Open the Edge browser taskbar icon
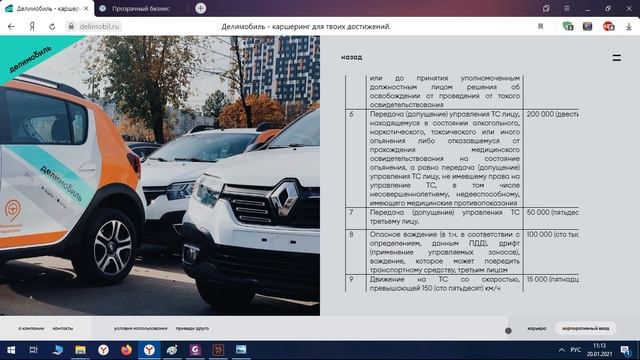The height and width of the screenshot is (360, 640). tap(57, 350)
